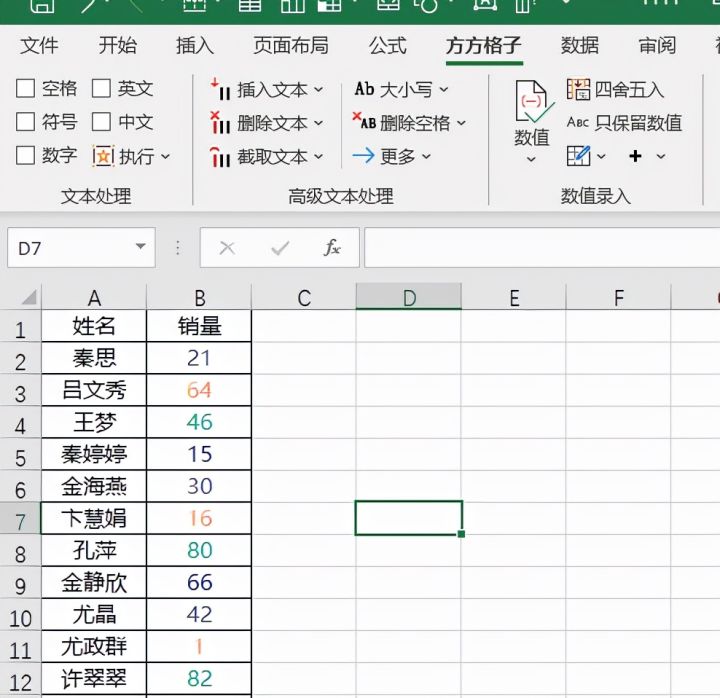
Task: Switch to the 方方格子 tab
Action: tap(484, 45)
